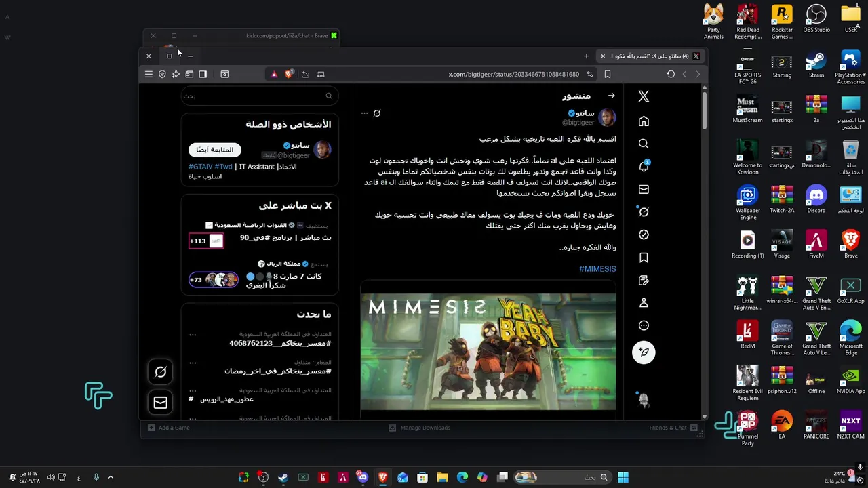The height and width of the screenshot is (488, 868).
Task: Open Wallpaper Engine desktop shortcut
Action: (747, 202)
